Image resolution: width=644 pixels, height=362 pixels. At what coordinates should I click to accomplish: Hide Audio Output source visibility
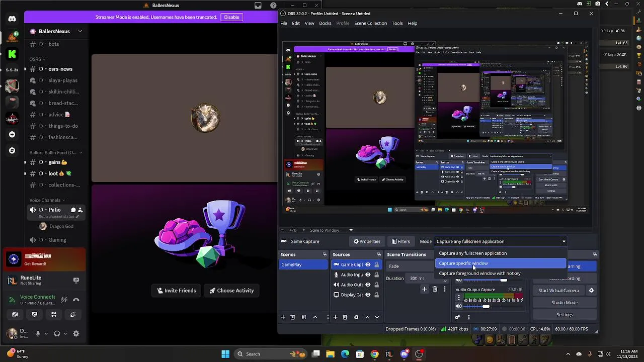368,285
